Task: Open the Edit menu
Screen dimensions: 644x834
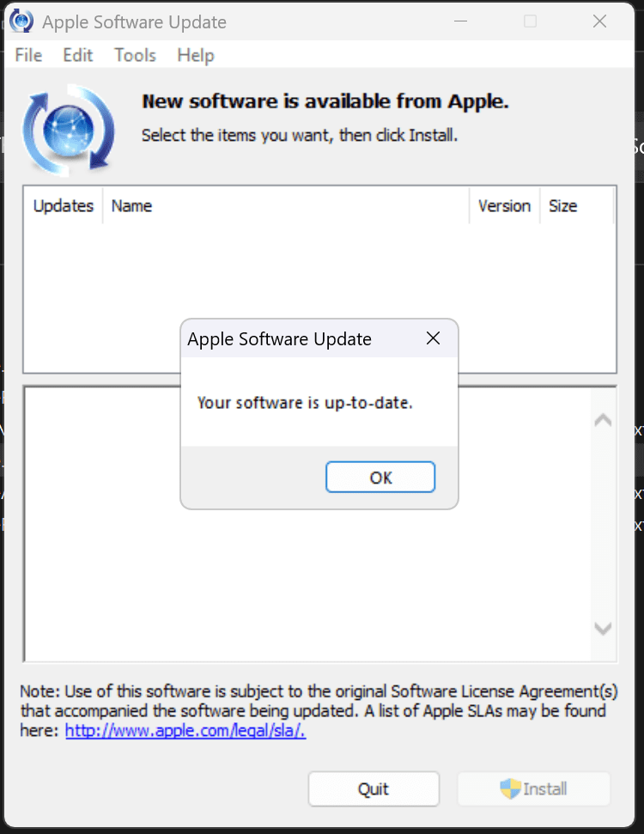Action: coord(77,55)
